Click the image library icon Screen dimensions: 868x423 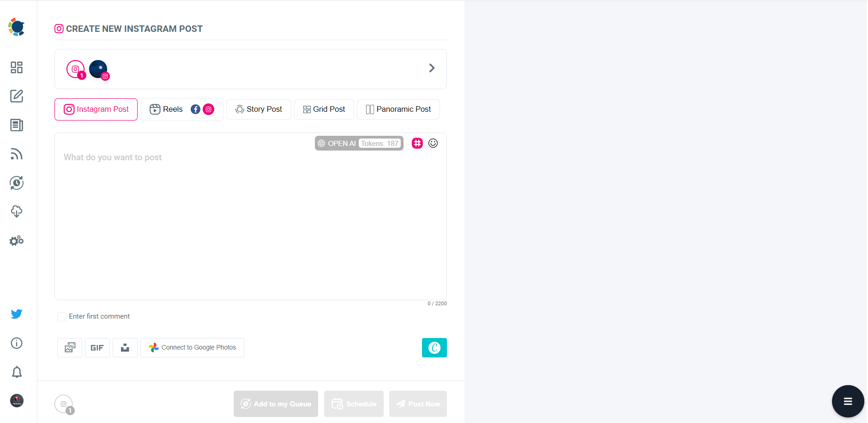click(x=69, y=347)
